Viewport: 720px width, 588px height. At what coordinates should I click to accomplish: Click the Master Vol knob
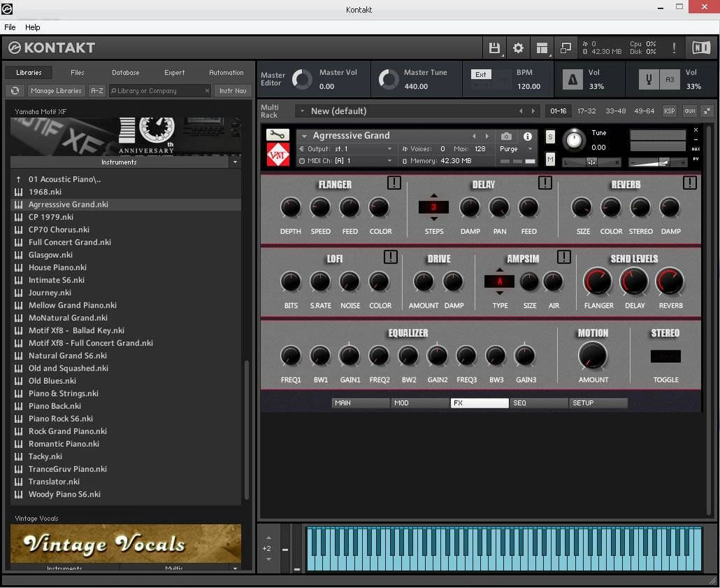(x=302, y=79)
